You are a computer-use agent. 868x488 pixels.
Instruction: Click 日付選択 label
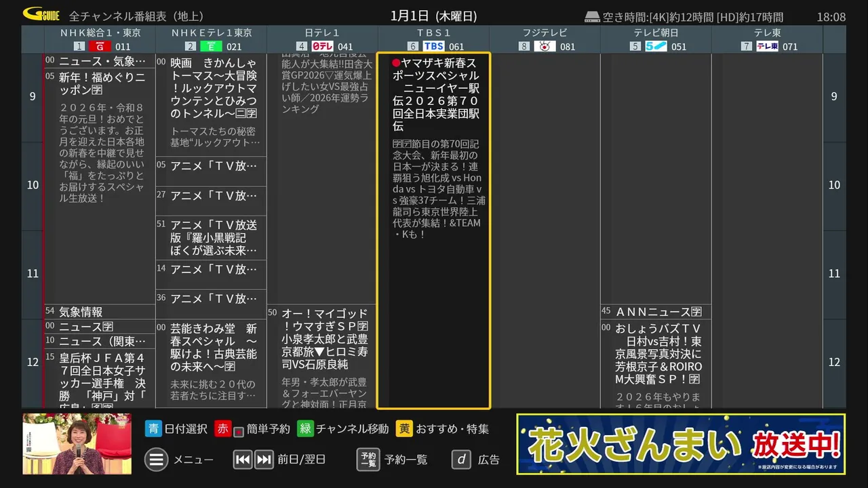click(185, 429)
